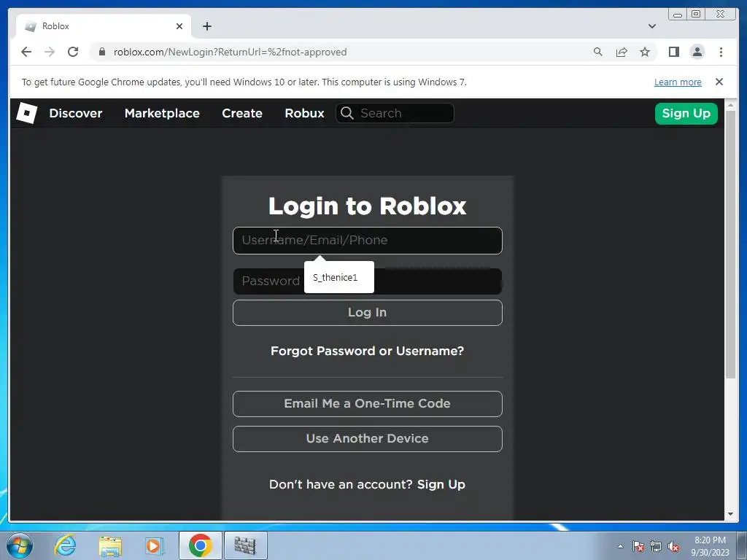Viewport: 747px width, 560px height.
Task: Go back with the browser back arrow
Action: point(26,52)
